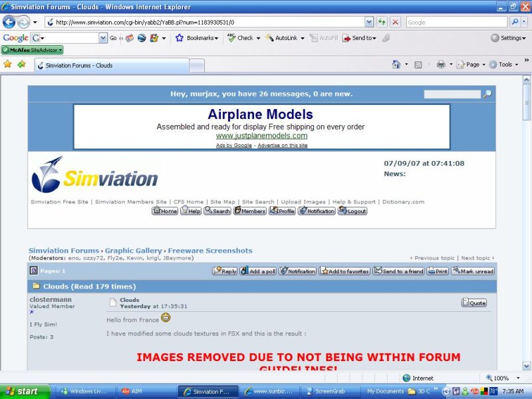Open the search provider options dropdown arrow
This screenshot has width=532, height=399.
click(524, 23)
